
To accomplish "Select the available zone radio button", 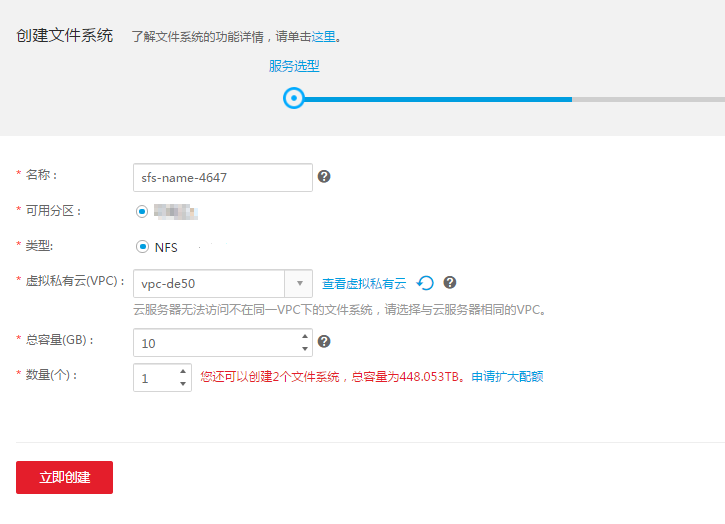I will click(x=142, y=211).
